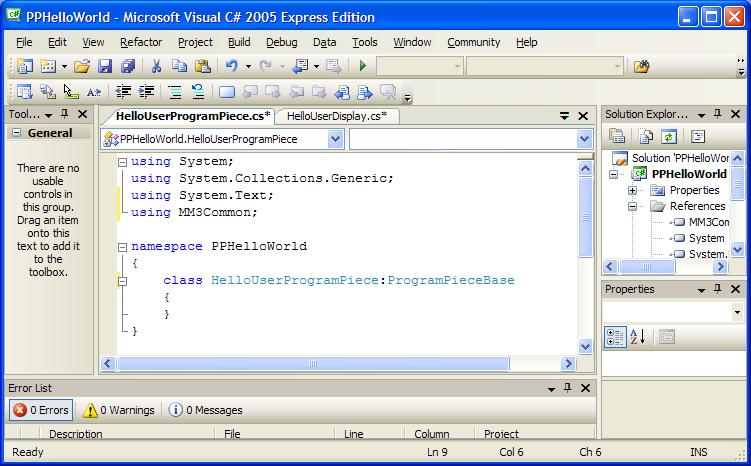The height and width of the screenshot is (466, 751).
Task: Select the System reference in Solution Explorer
Action: [706, 238]
